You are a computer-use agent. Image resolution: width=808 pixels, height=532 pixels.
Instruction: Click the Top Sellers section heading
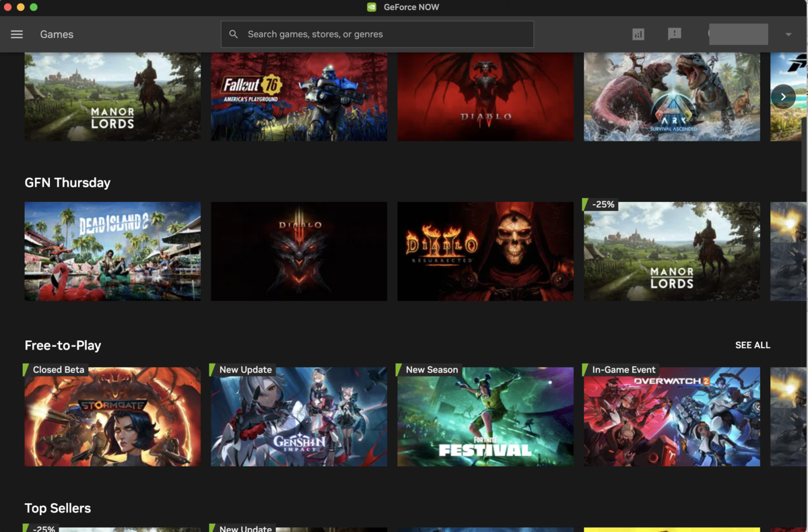[58, 508]
